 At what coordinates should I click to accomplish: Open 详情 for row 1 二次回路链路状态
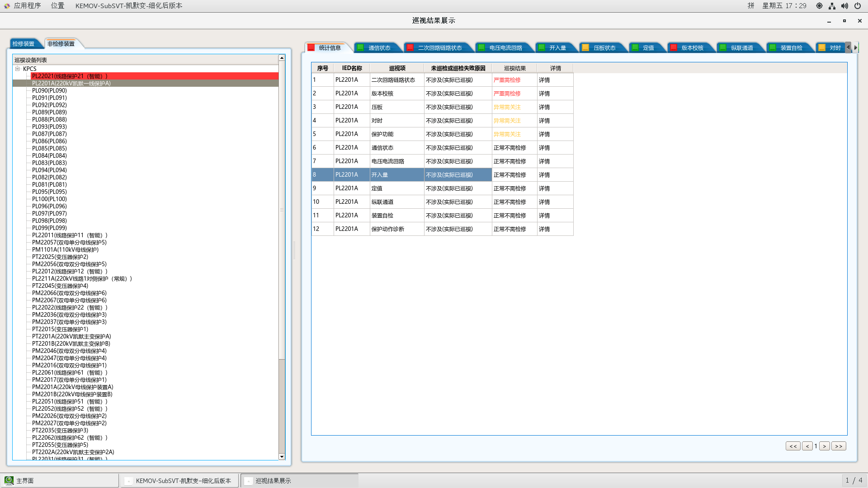544,80
